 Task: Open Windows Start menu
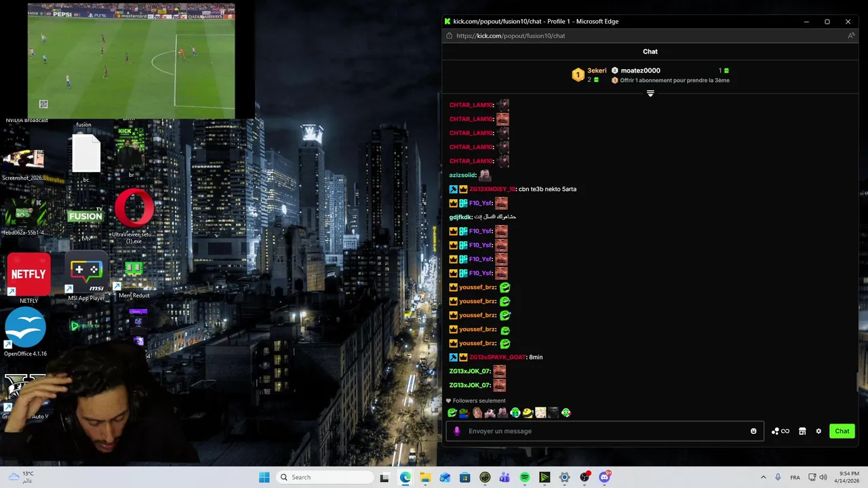(x=264, y=477)
